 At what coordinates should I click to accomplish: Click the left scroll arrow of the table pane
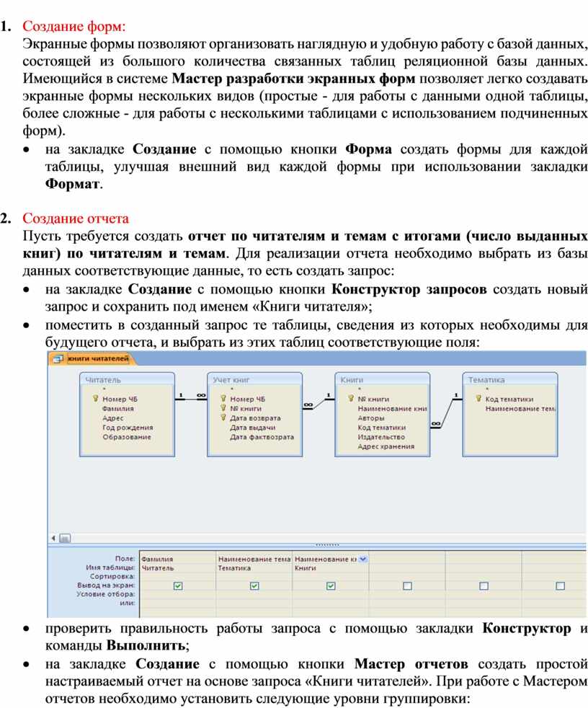[53, 539]
